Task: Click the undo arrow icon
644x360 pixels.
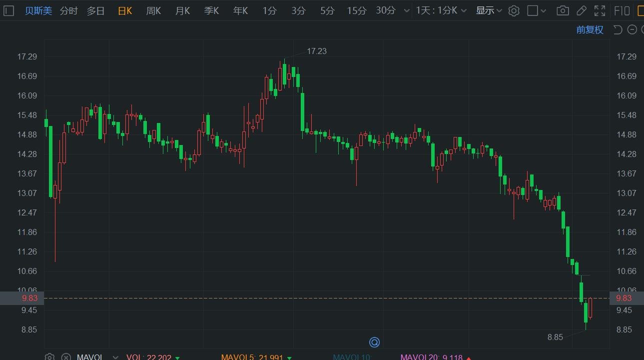Action: pos(618,29)
